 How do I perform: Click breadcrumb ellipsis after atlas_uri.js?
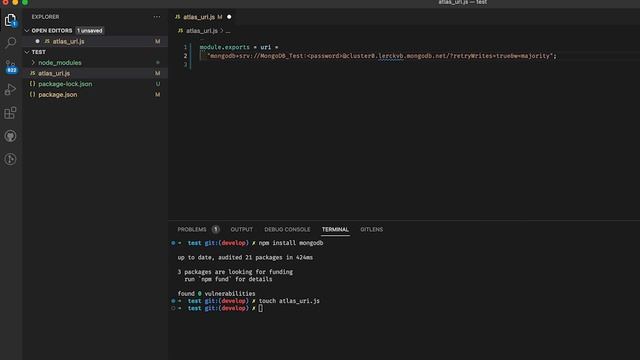228,31
